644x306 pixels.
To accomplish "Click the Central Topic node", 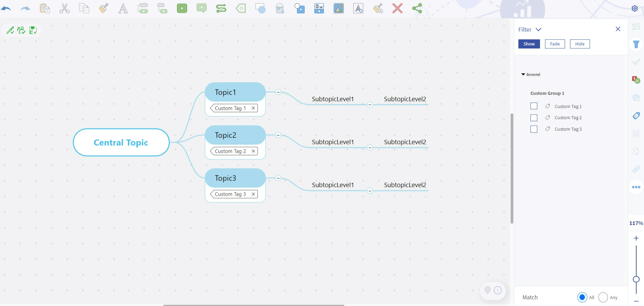I will click(x=121, y=142).
